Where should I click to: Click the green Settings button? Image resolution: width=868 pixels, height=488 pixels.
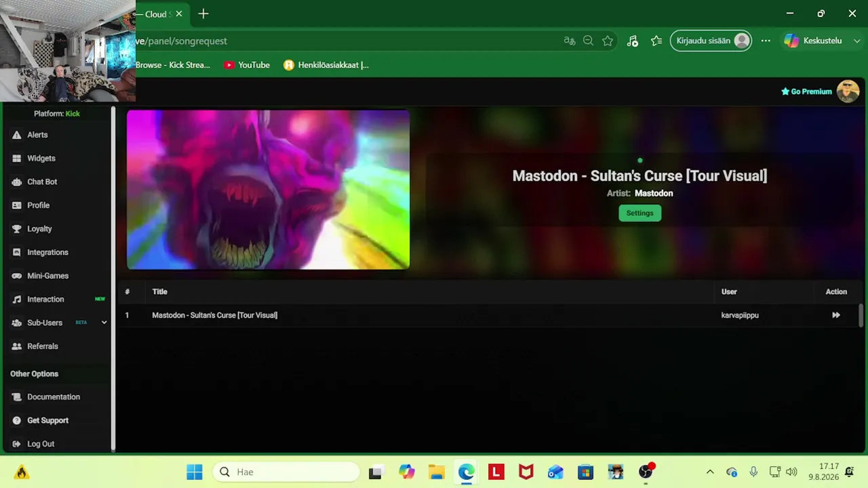(639, 213)
